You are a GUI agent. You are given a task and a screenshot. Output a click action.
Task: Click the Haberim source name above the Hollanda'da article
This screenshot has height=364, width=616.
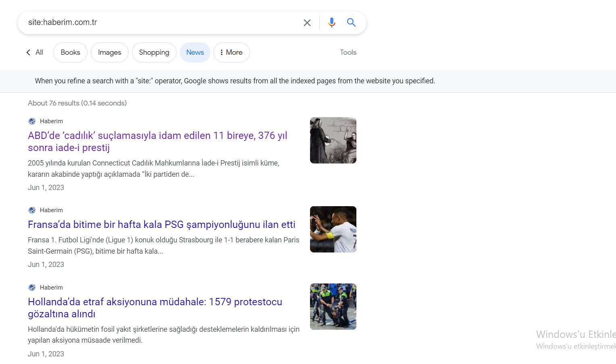[x=51, y=287]
